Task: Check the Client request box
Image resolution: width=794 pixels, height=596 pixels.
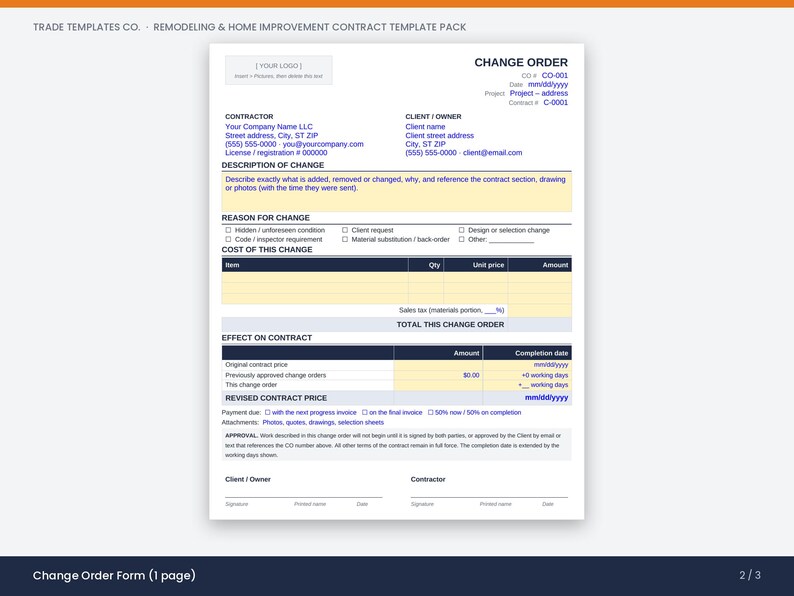Action: point(345,230)
